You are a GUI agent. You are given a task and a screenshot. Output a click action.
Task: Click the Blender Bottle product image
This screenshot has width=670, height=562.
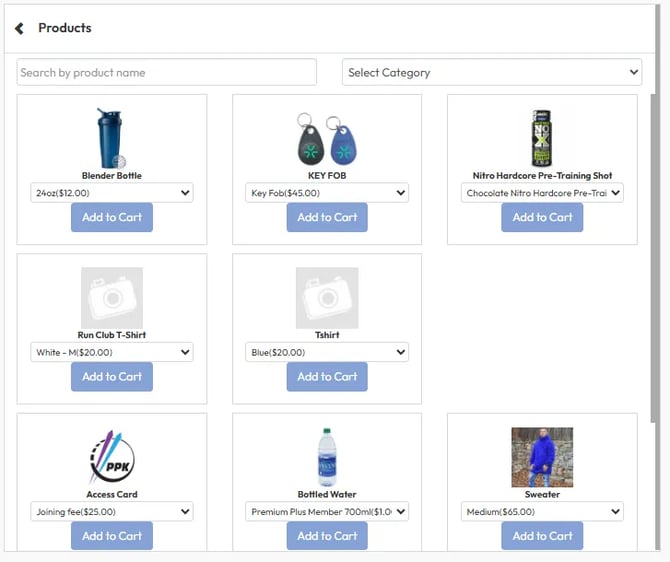click(x=111, y=138)
